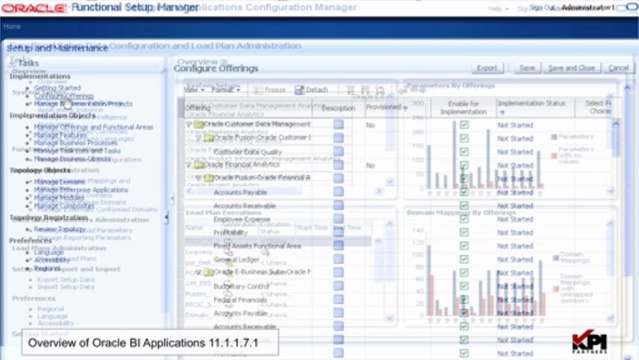Click the Detach table icon
This screenshot has width=639, height=360.
point(300,90)
